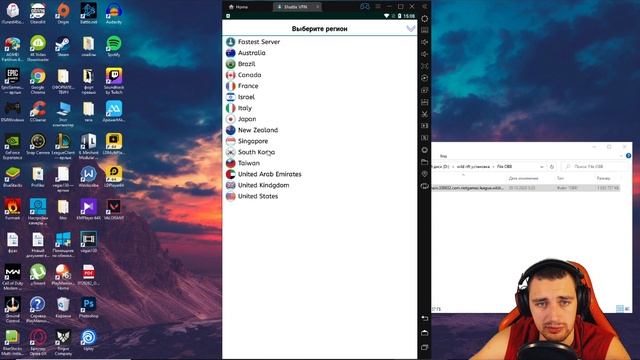Viewport: 640px width, 360px height.
Task: Switch Explorer to details view icon
Action: click(620, 309)
